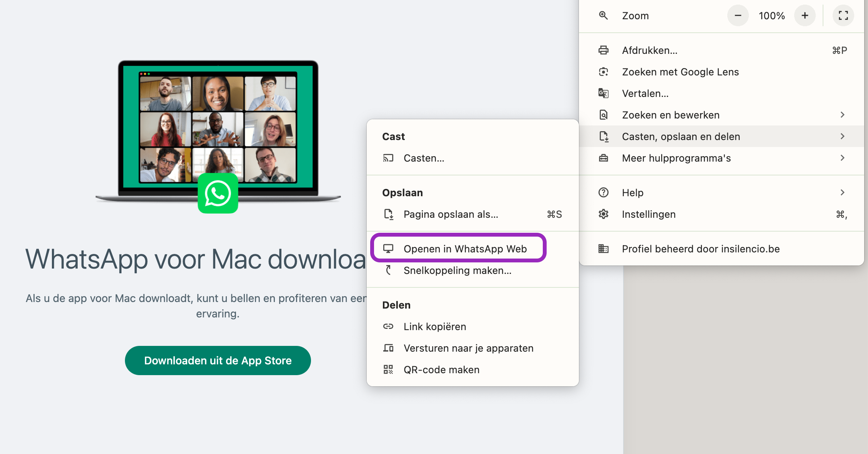Select Snelkoppeling maken... option
The image size is (868, 454).
pyautogui.click(x=457, y=270)
